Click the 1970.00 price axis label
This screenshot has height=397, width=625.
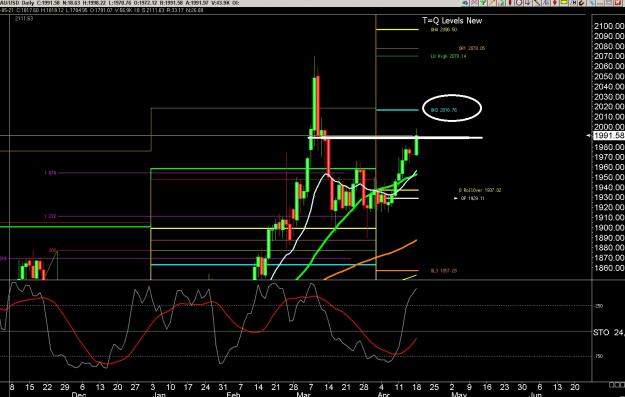tap(609, 157)
